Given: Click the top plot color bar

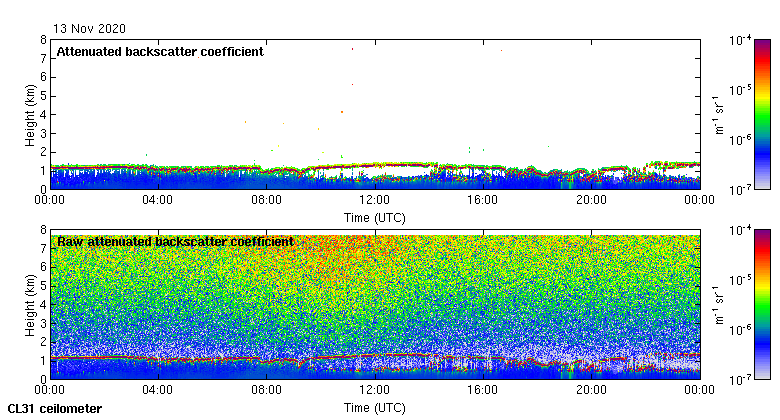Looking at the screenshot, I should click(762, 114).
